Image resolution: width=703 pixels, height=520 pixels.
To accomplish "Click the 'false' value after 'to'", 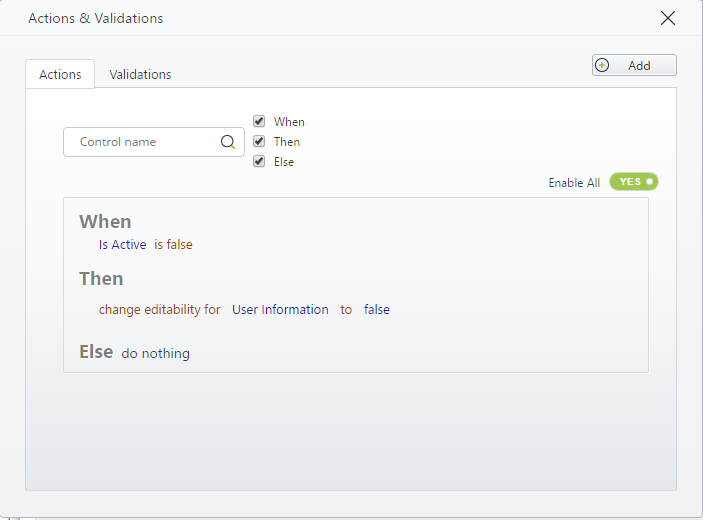I will (377, 310).
